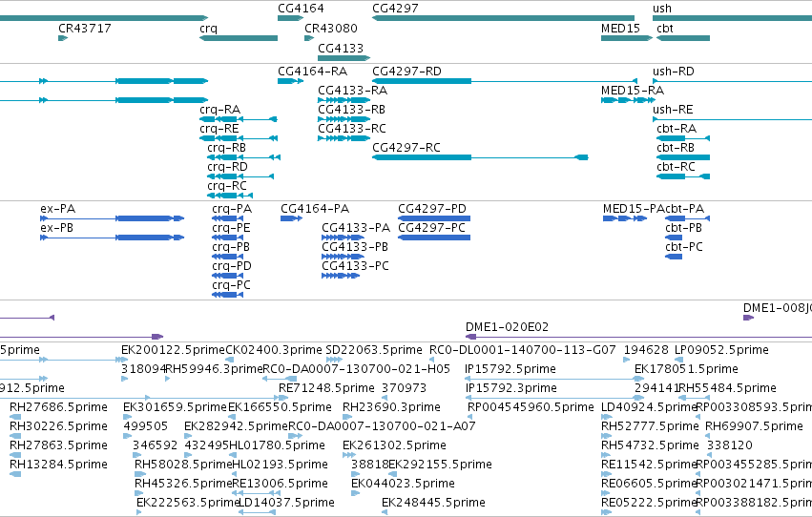
Task: Select protein CG4133-PB
Action: [x=343, y=257]
